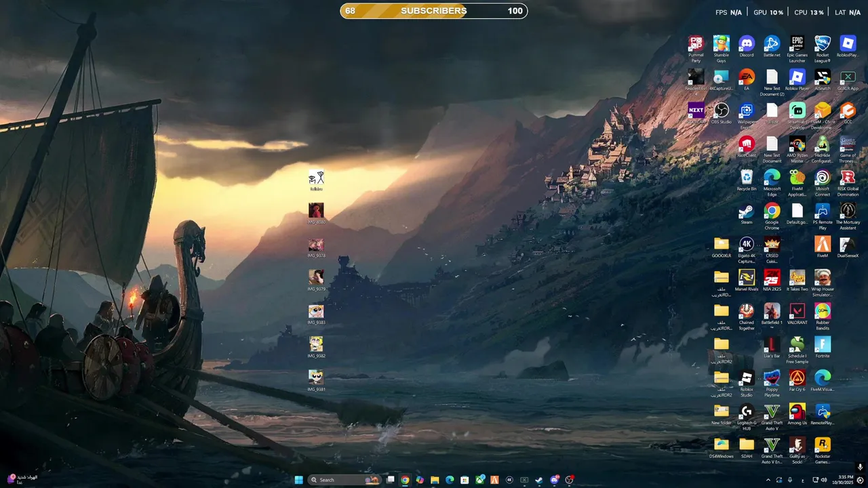This screenshot has width=868, height=488.
Task: Select the Ubisoft Connect desktop icon
Action: tap(823, 182)
